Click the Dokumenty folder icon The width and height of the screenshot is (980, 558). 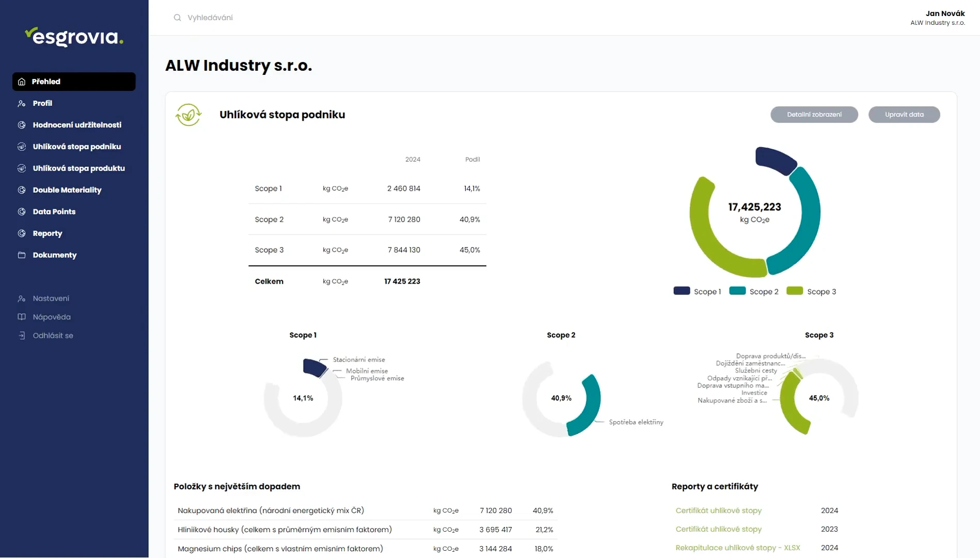[x=22, y=255]
